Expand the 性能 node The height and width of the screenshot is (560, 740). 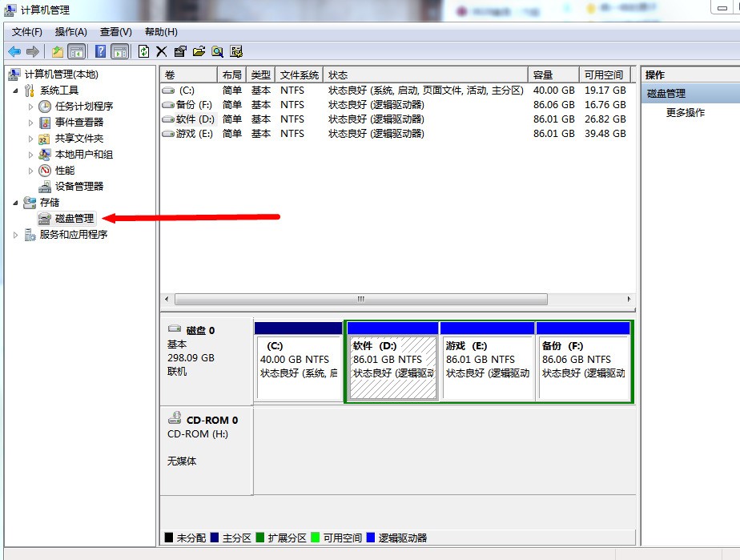pos(30,171)
